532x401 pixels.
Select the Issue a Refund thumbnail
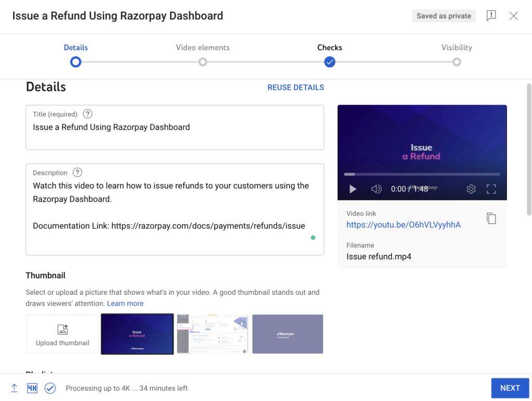click(x=137, y=334)
